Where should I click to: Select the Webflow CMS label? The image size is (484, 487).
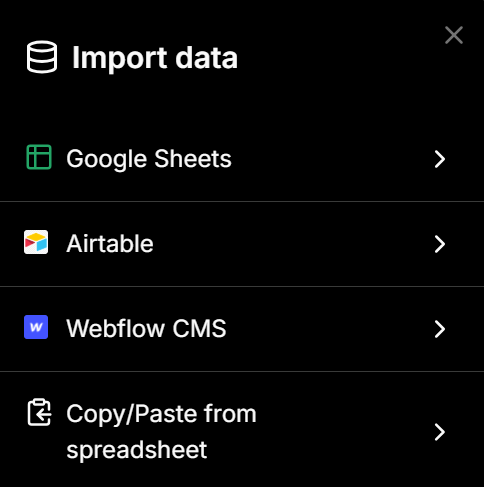click(146, 329)
